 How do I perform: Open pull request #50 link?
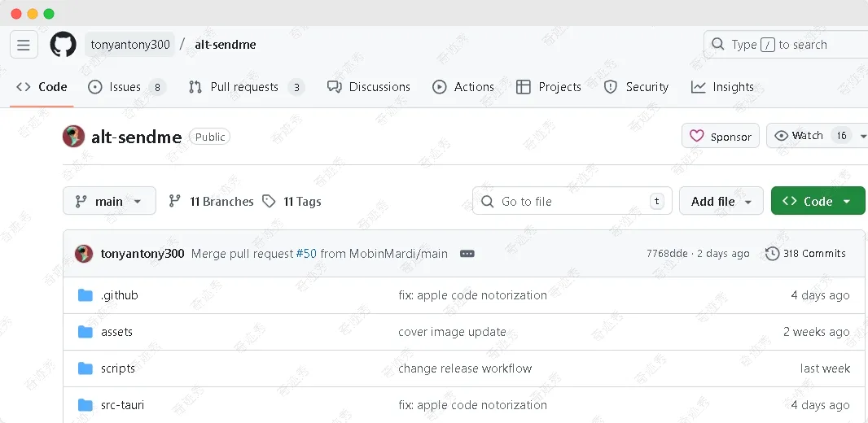pyautogui.click(x=306, y=254)
